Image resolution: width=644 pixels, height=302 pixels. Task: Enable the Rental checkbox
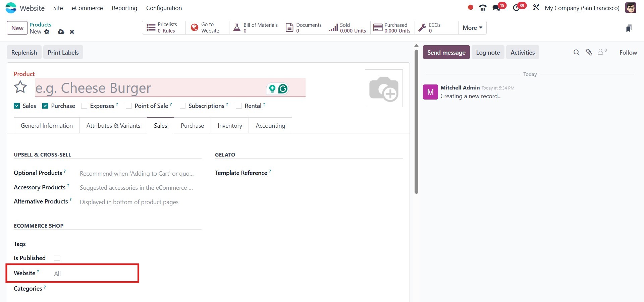coord(239,106)
